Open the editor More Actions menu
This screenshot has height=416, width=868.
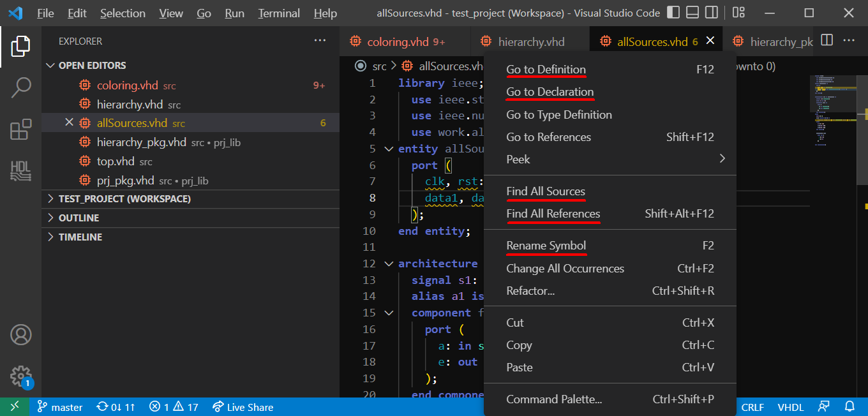849,40
